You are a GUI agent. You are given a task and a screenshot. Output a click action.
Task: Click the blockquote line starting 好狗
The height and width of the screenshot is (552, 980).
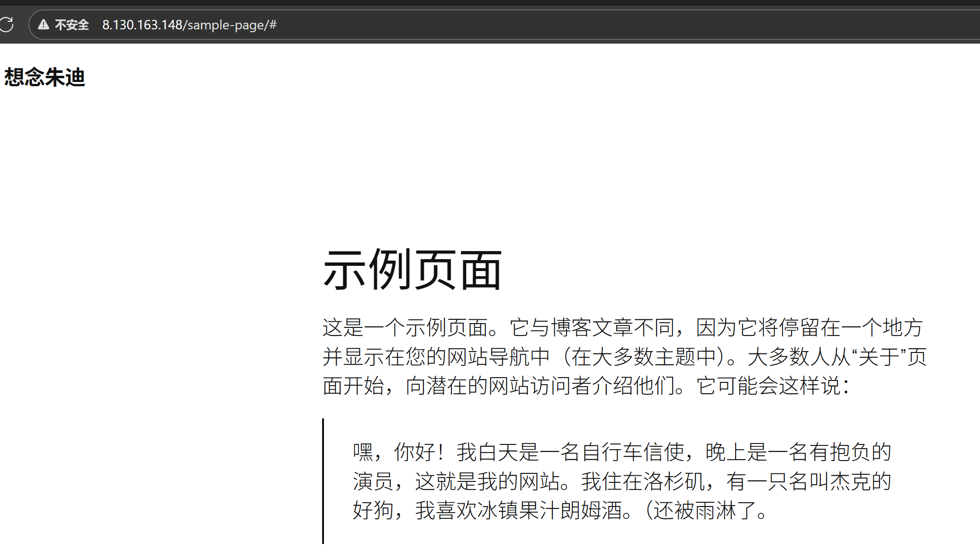coord(559,511)
